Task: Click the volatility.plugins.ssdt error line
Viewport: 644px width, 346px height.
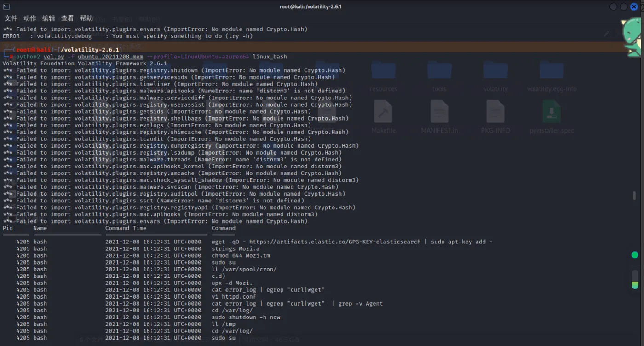Action: [x=153, y=201]
